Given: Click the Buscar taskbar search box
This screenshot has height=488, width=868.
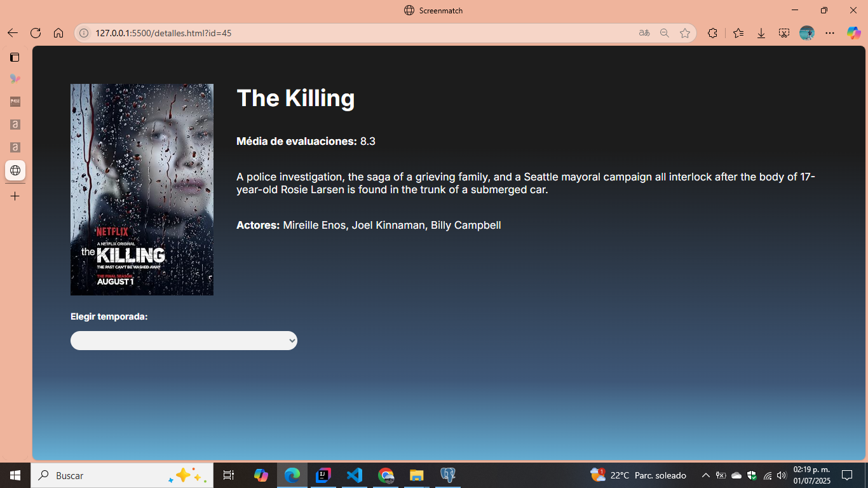Looking at the screenshot, I should pyautogui.click(x=122, y=475).
